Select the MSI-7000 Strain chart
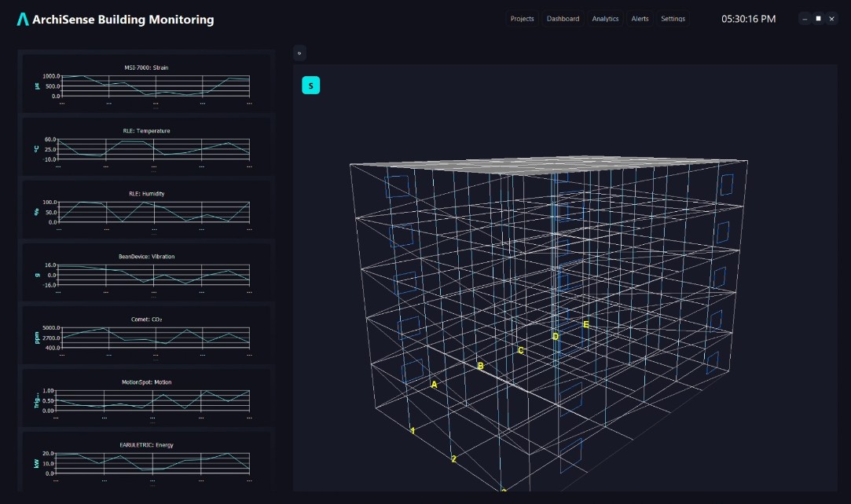 coord(146,83)
